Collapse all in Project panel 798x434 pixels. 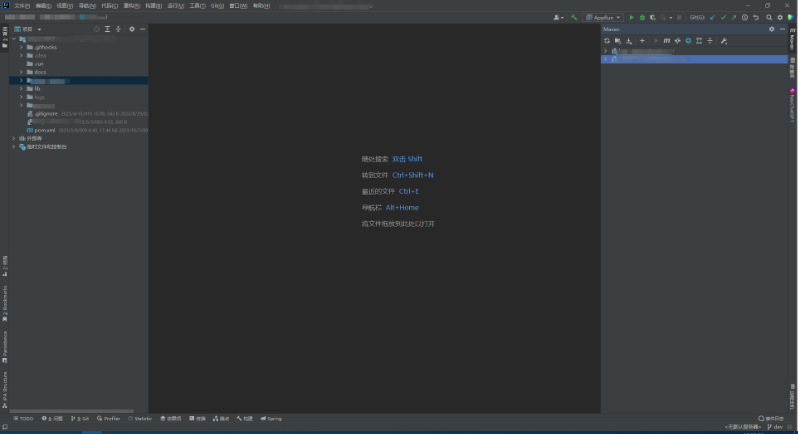[x=118, y=29]
